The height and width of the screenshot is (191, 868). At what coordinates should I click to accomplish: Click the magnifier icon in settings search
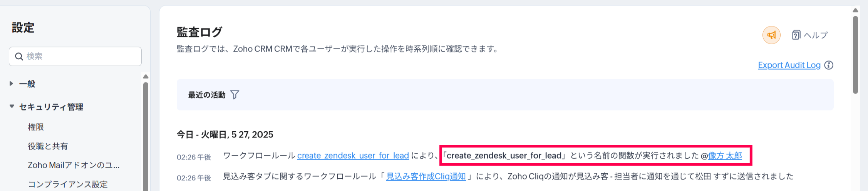19,57
